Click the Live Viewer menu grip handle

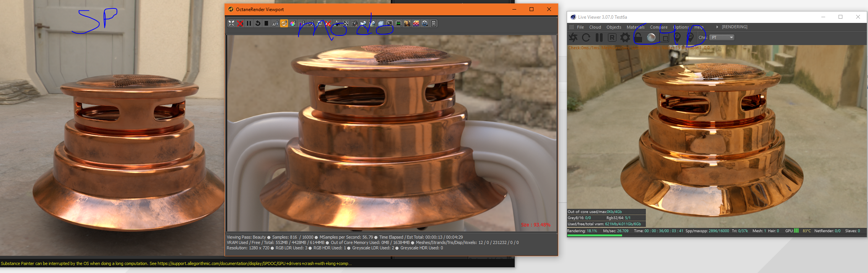[571, 27]
